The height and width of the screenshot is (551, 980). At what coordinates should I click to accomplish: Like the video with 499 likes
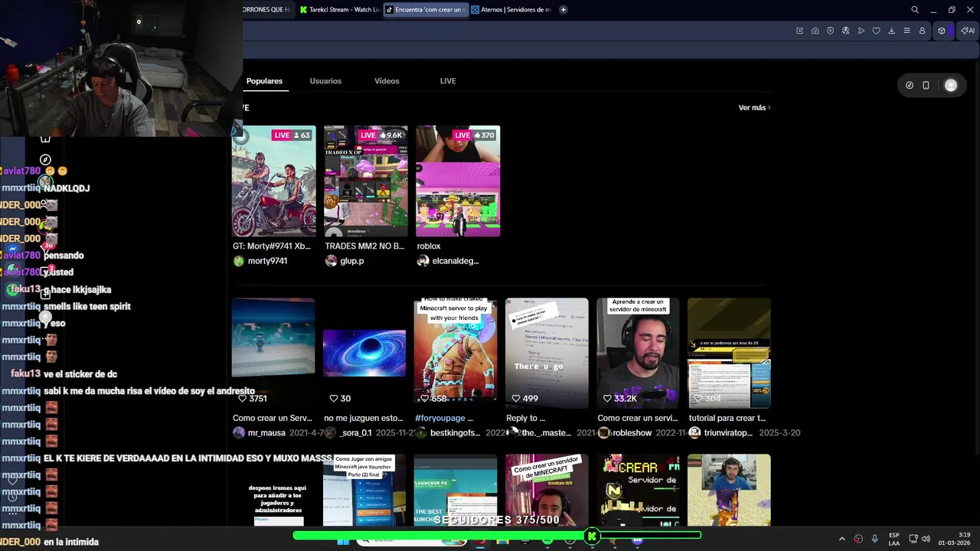point(516,399)
